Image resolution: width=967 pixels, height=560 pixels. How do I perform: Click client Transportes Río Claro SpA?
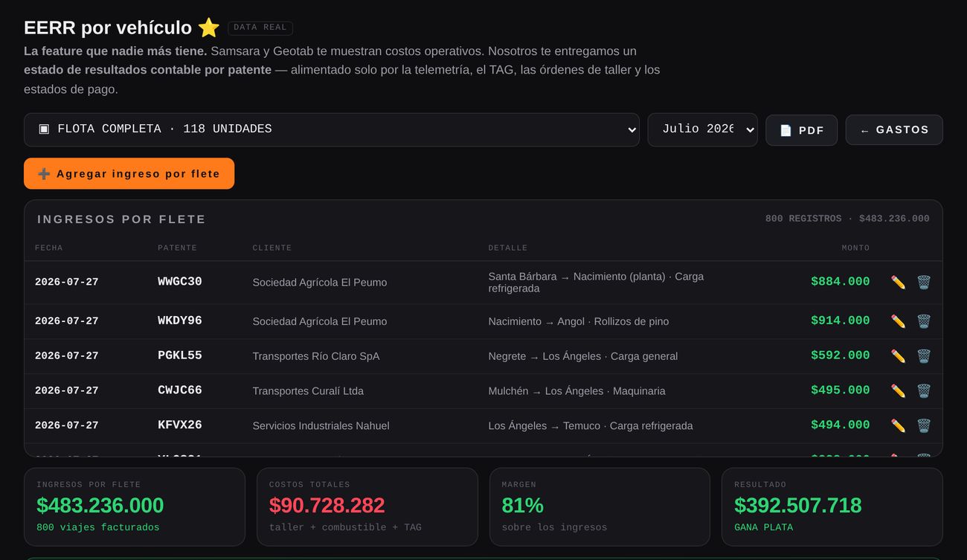pyautogui.click(x=316, y=356)
